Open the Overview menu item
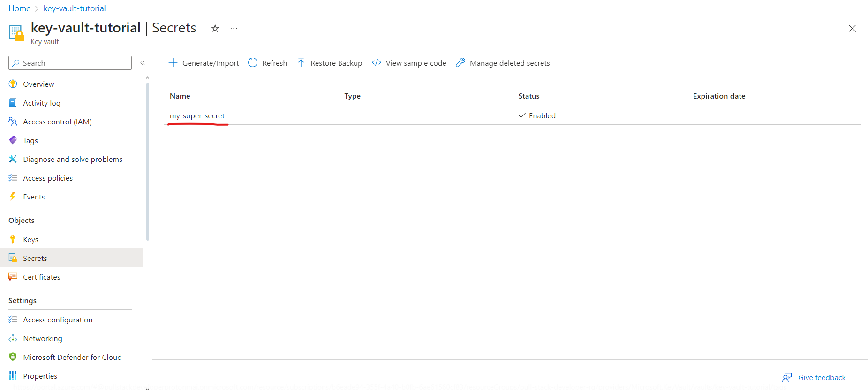 click(38, 84)
